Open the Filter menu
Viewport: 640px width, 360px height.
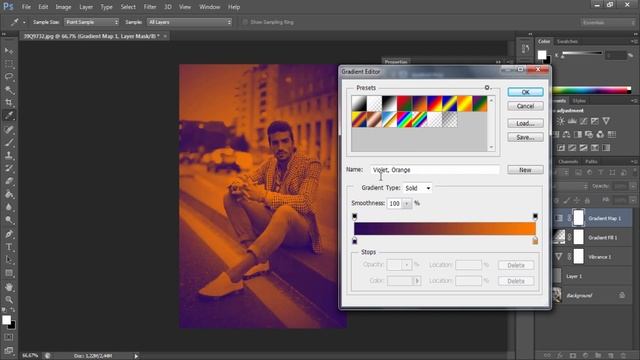tap(149, 7)
